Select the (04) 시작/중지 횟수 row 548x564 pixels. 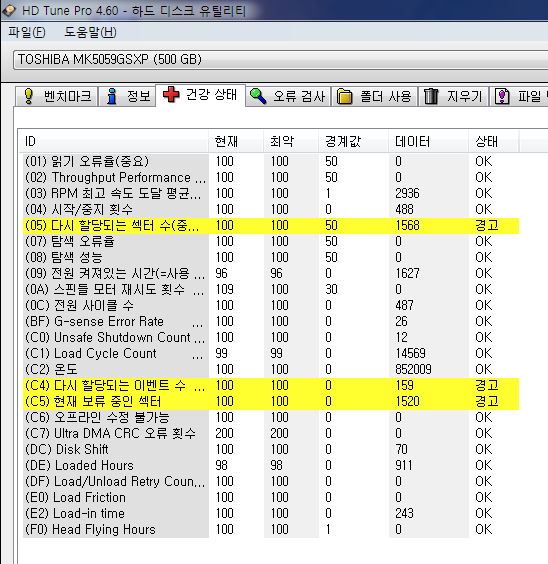pyautogui.click(x=271, y=209)
